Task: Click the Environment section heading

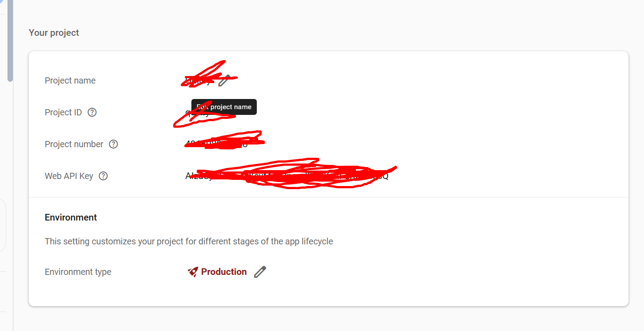Action: (71, 217)
